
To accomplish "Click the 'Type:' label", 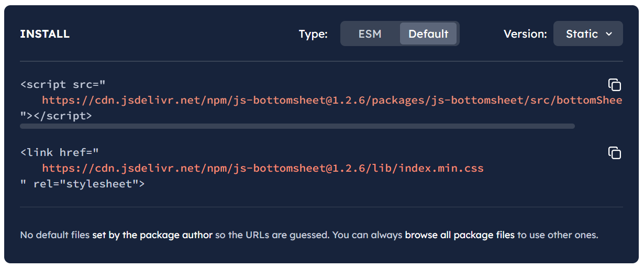I will 313,34.
